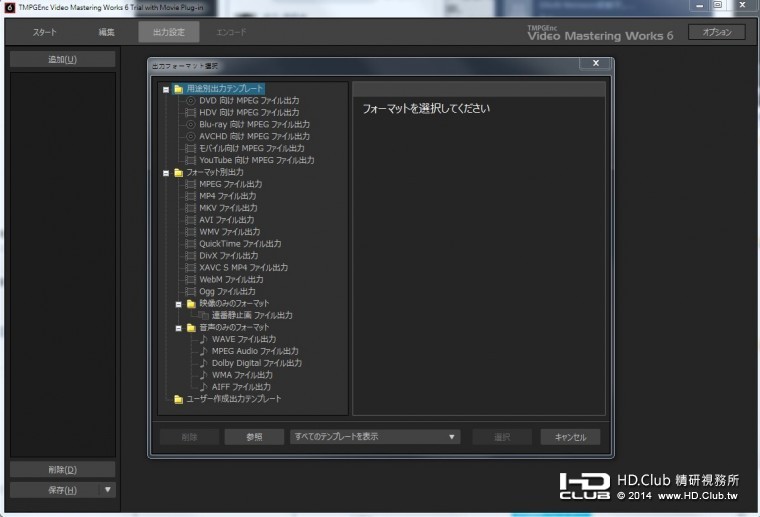Click the 選択 button in the dialog
Screen dimensions: 760x517
coord(502,437)
